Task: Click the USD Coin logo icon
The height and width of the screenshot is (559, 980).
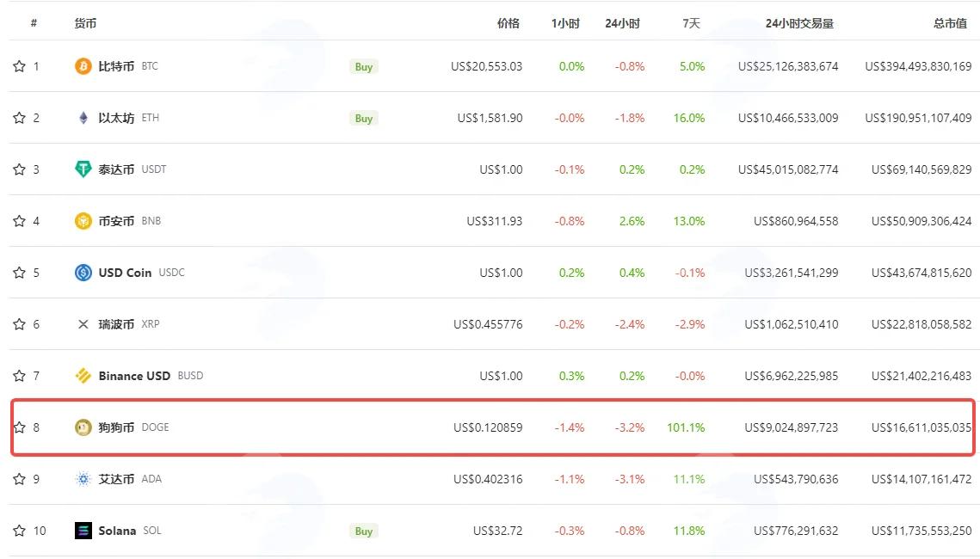Action: pos(83,273)
